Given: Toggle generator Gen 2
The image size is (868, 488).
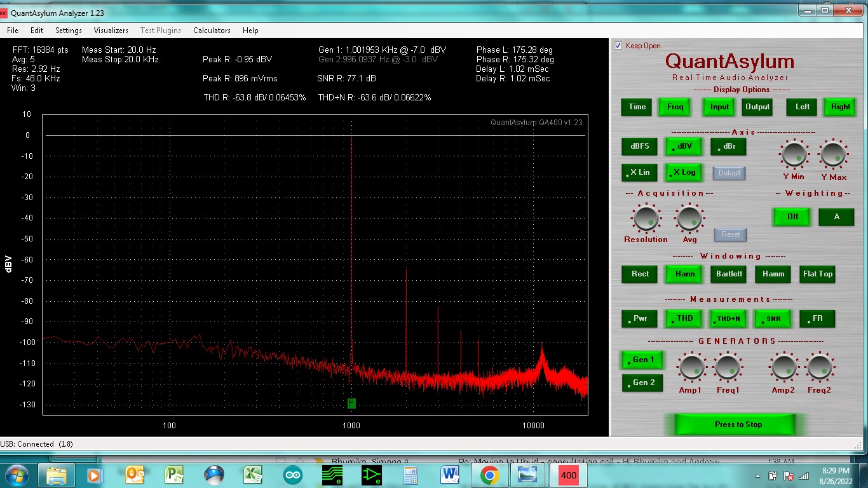Looking at the screenshot, I should point(643,383).
